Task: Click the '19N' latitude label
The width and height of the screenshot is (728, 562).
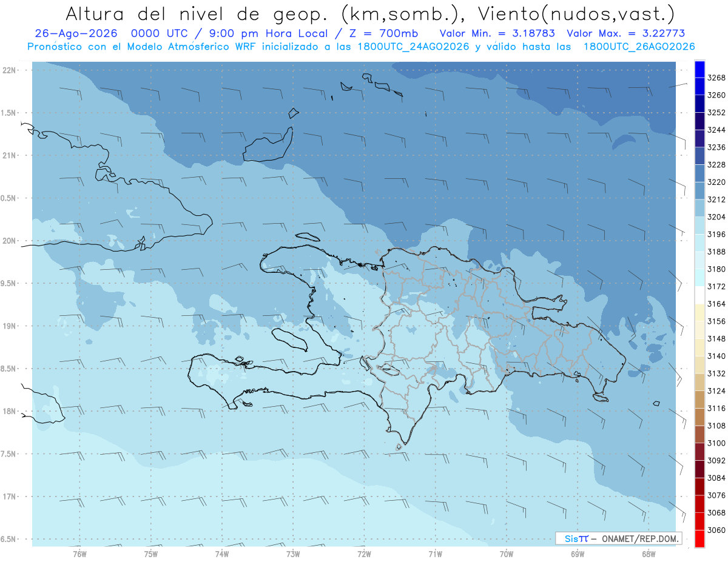Action: tap(9, 326)
